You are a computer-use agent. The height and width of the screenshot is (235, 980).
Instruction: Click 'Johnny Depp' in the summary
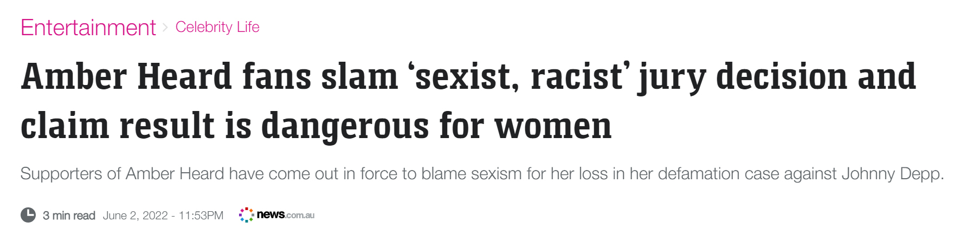[893, 174]
